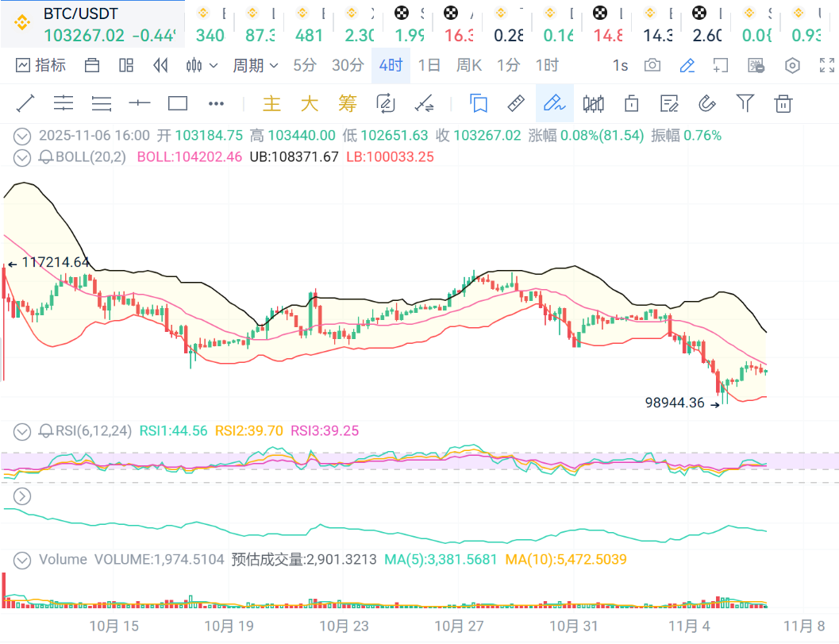Viewport: 839px width, 644px height.
Task: Toggle the RSI indicator alert bell
Action: point(46,431)
